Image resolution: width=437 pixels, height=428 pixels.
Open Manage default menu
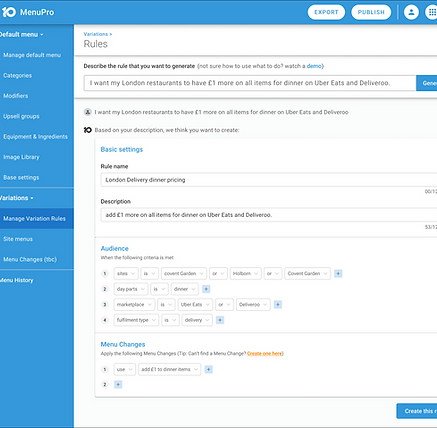32,55
